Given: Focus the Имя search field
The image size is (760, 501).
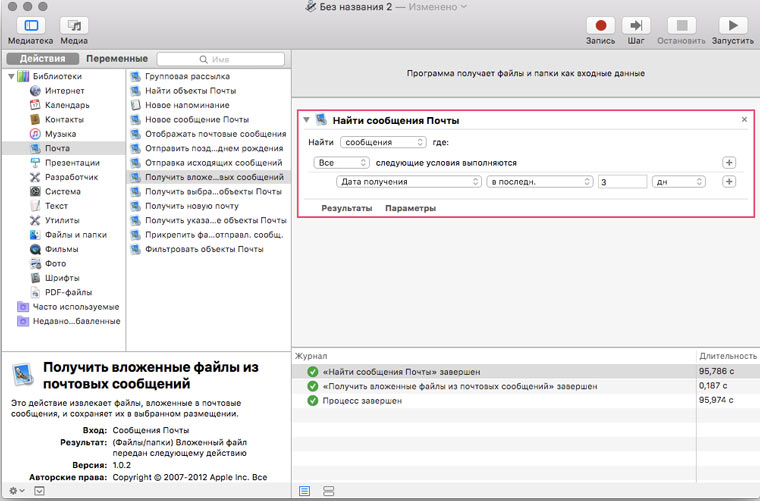Looking at the screenshot, I should point(221,59).
